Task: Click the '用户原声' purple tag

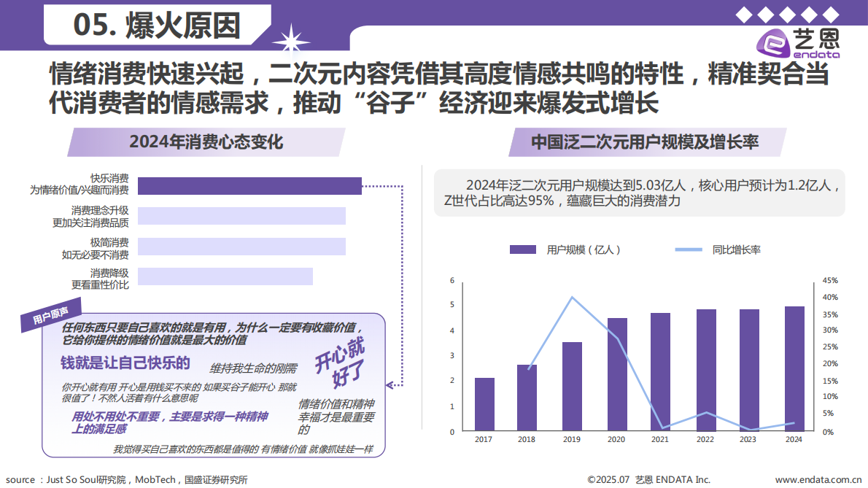Action: coord(51,315)
